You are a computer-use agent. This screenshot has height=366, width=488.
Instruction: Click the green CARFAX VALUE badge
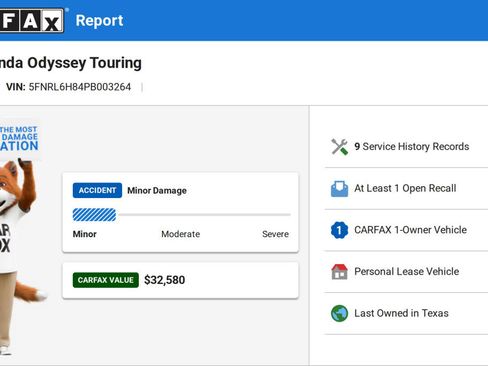tap(106, 280)
